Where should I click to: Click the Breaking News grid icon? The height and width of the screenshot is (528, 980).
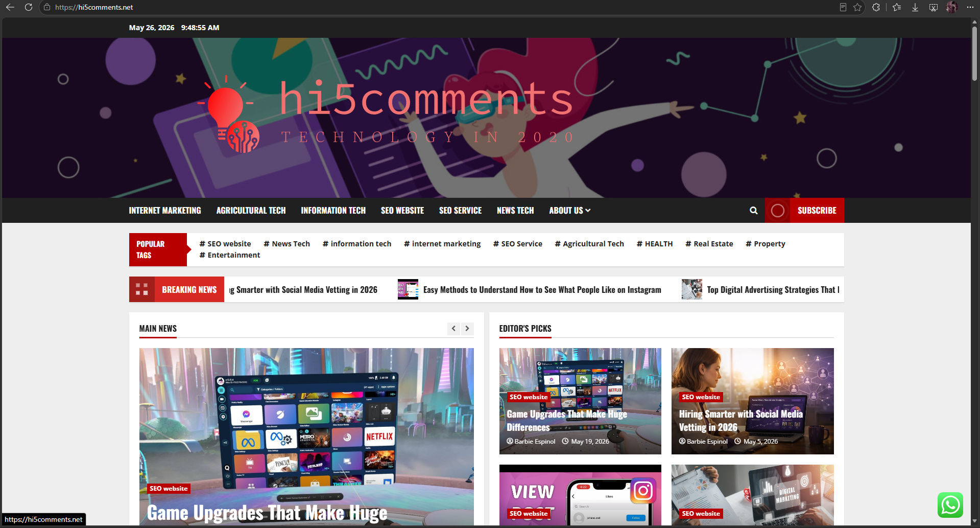point(142,289)
